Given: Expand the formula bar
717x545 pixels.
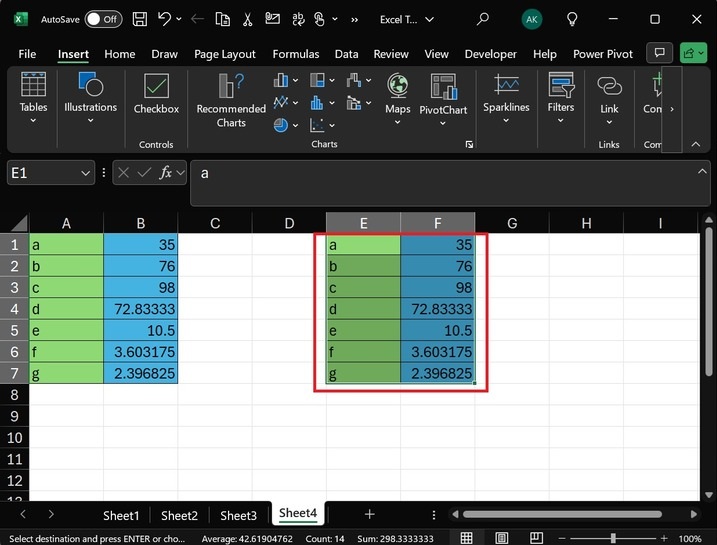Looking at the screenshot, I should [702, 171].
